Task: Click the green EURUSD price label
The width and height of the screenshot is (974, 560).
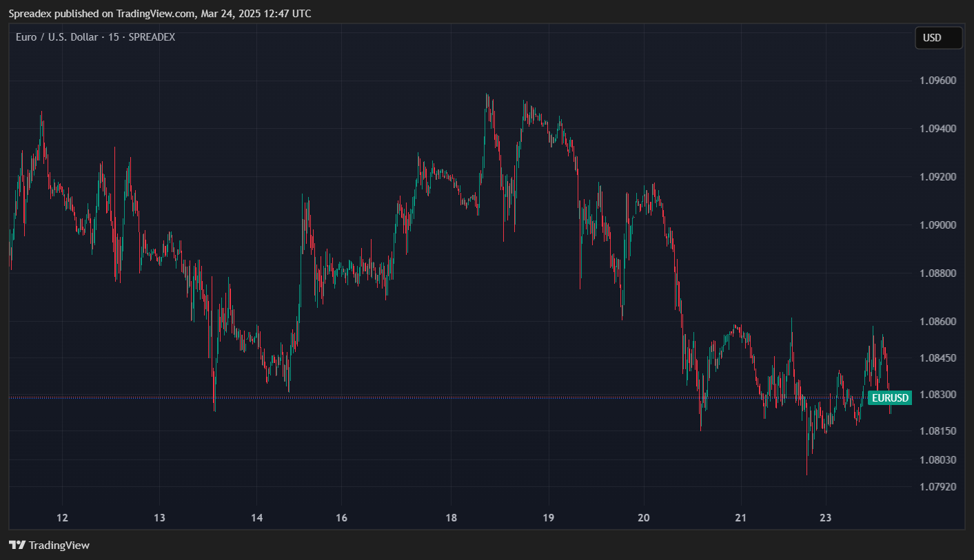Action: coord(890,397)
